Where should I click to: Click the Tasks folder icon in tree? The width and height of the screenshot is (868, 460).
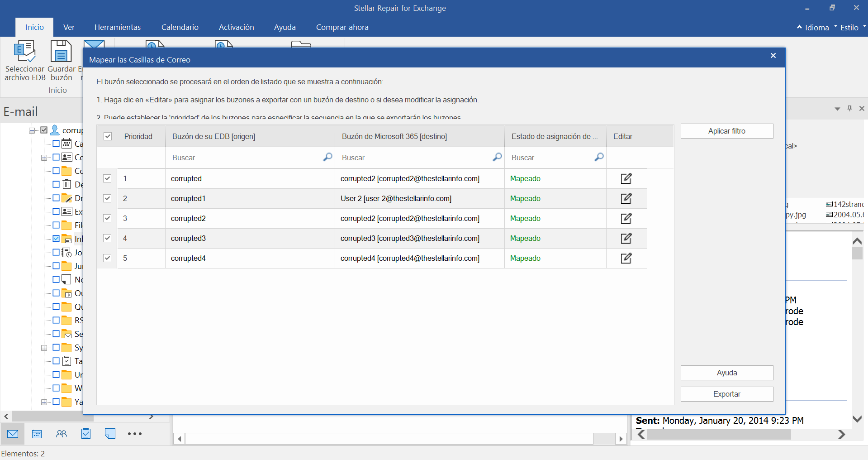tap(66, 361)
